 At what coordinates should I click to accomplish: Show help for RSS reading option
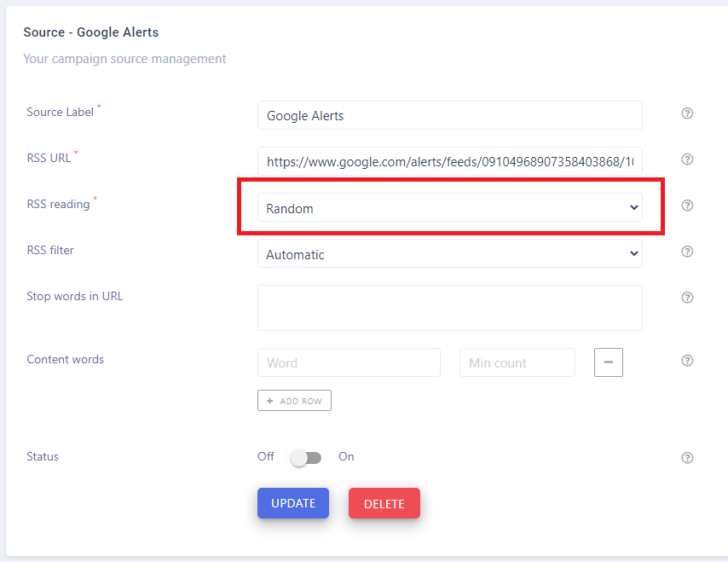687,206
